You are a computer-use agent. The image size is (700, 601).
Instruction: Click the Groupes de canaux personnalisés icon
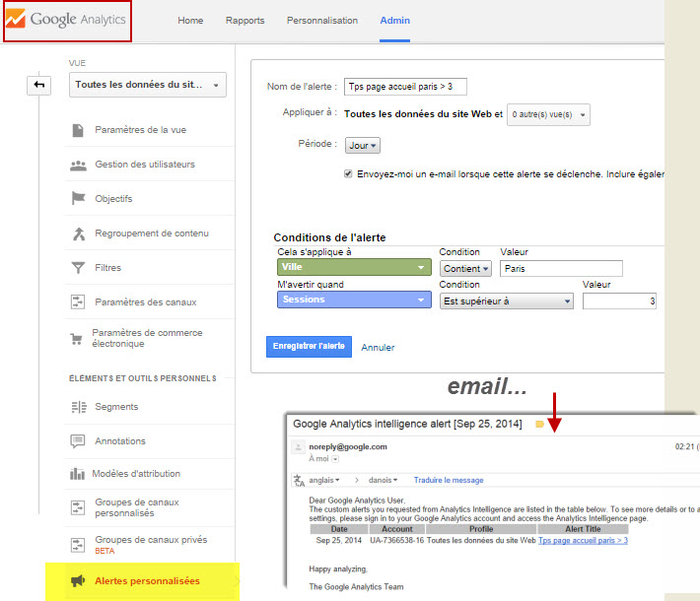(78, 507)
